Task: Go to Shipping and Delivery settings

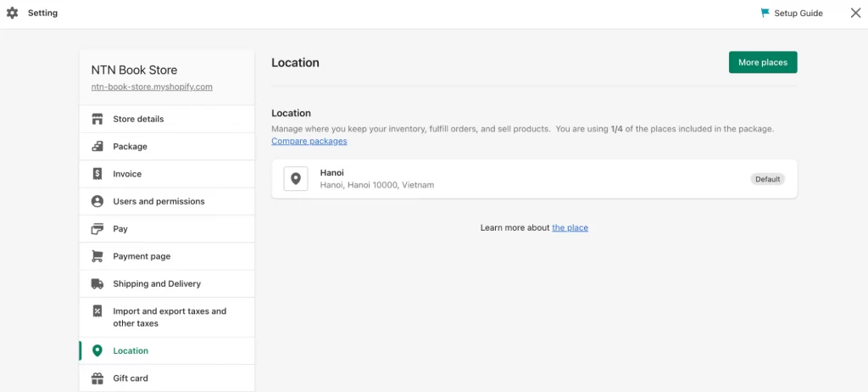Action: [167, 284]
